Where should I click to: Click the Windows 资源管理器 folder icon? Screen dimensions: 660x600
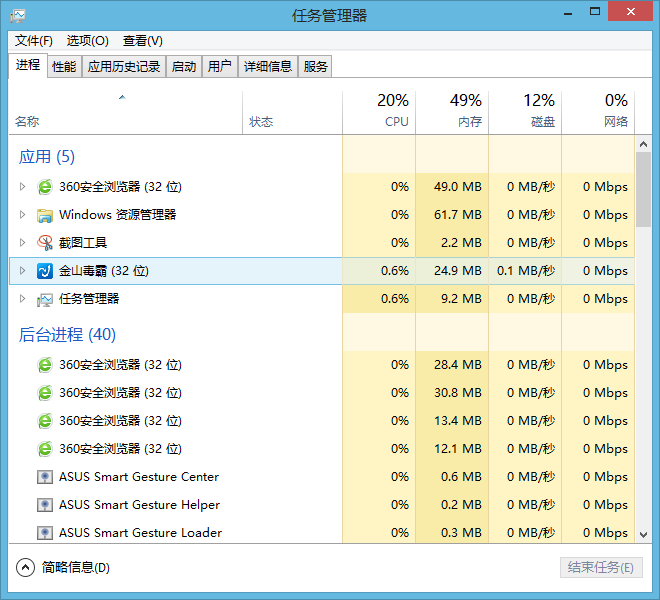[45, 215]
